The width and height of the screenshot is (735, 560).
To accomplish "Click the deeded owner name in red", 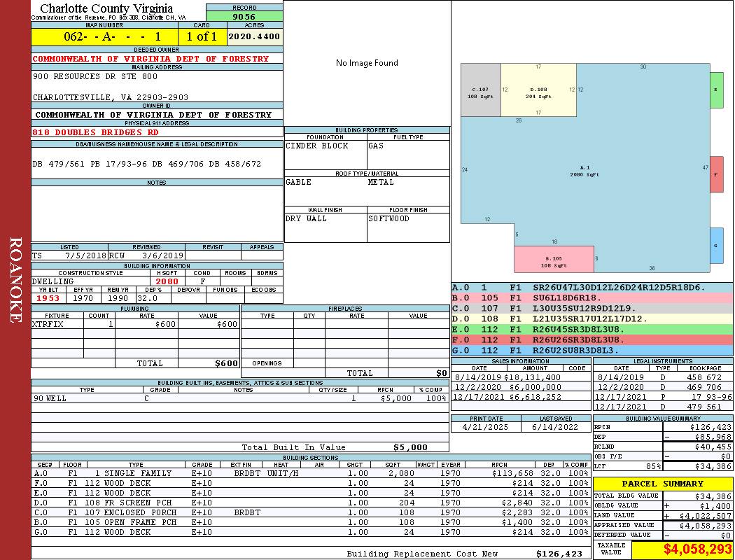I will coord(151,59).
